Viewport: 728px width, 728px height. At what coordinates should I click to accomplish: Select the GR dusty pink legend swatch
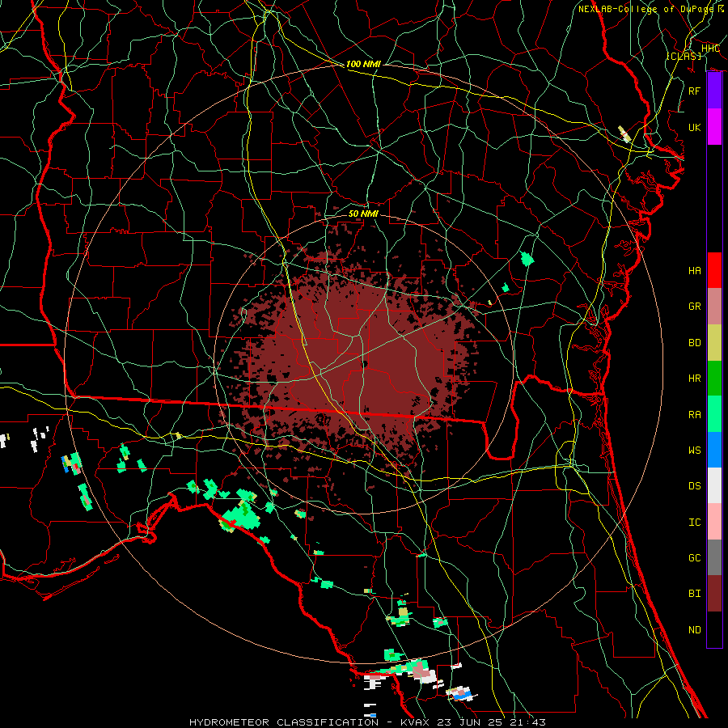coord(714,307)
